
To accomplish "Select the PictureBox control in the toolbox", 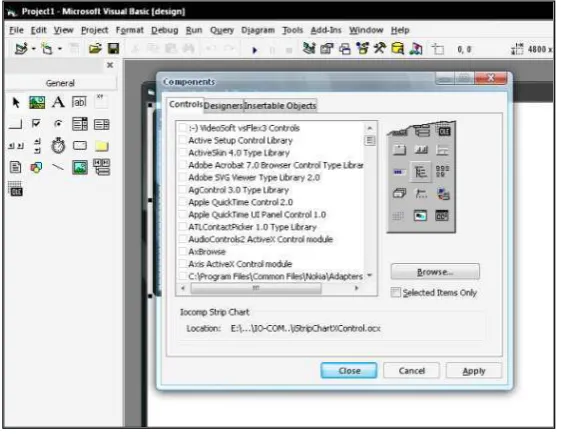I will click(x=37, y=103).
